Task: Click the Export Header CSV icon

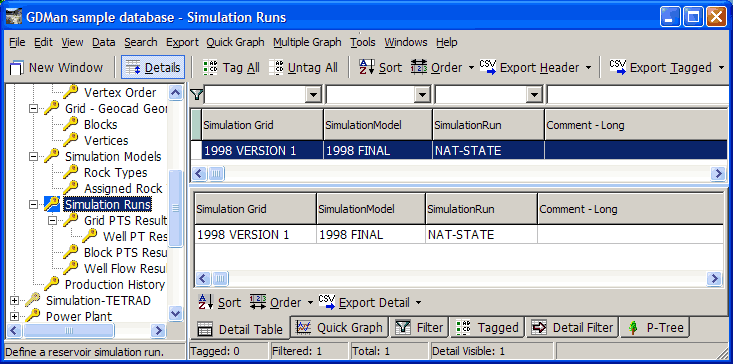Action: 488,67
